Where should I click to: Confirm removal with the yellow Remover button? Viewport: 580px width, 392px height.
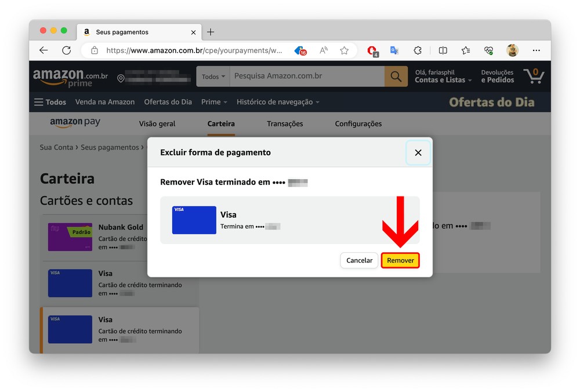point(400,260)
